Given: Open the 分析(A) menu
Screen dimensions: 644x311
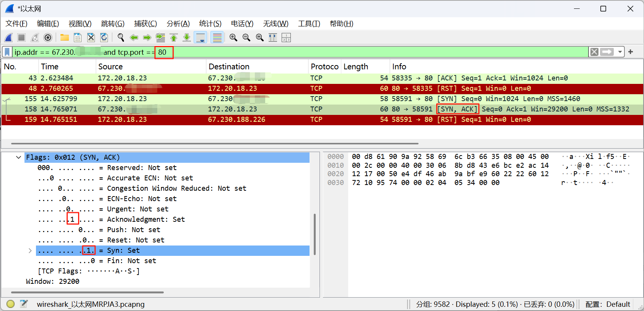Looking at the screenshot, I should [x=178, y=24].
